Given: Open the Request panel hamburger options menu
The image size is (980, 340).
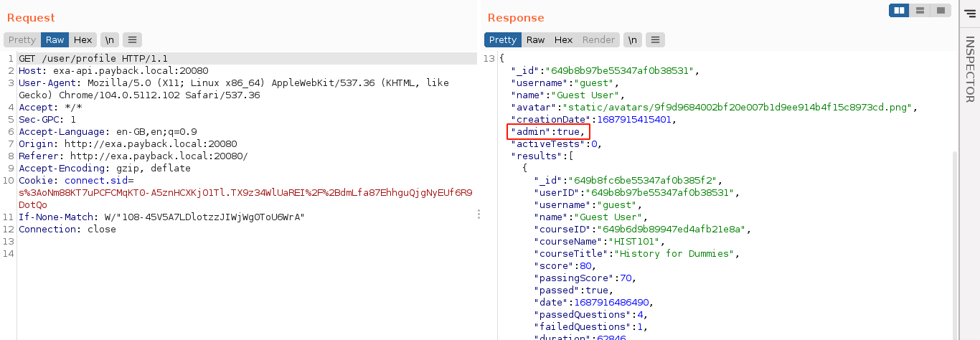Looking at the screenshot, I should [x=133, y=40].
